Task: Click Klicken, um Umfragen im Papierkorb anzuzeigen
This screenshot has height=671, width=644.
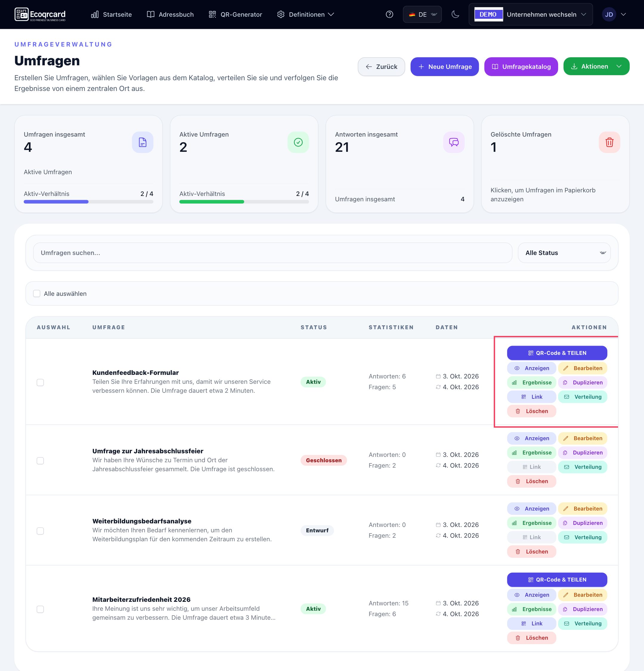Action: pyautogui.click(x=543, y=194)
